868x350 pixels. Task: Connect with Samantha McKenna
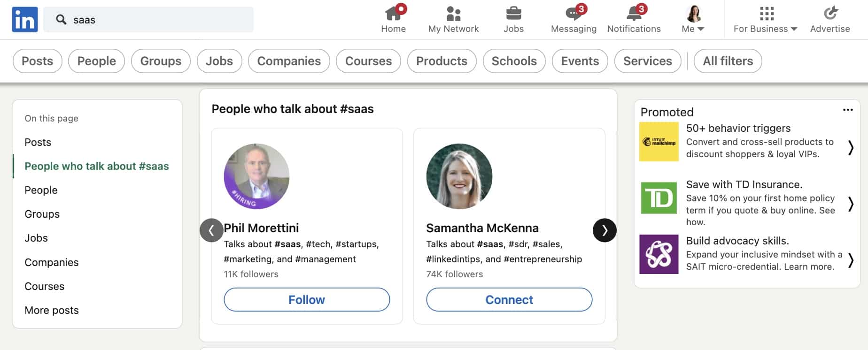point(509,300)
